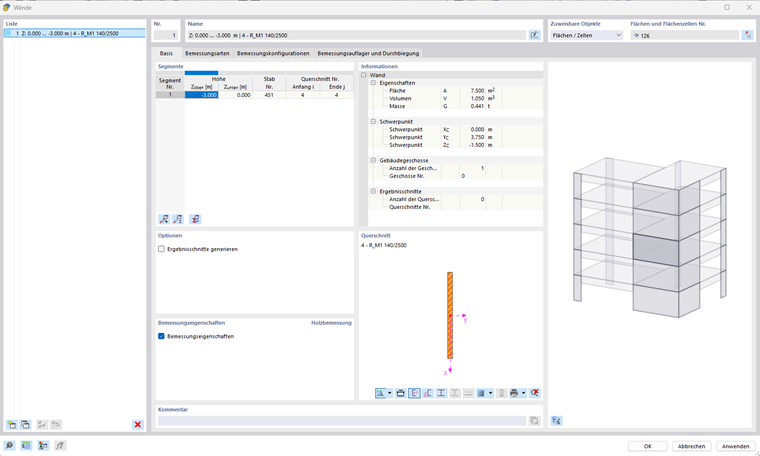Click the red delete icon in list panel
Viewport: 760px width, 456px height.
(x=138, y=425)
